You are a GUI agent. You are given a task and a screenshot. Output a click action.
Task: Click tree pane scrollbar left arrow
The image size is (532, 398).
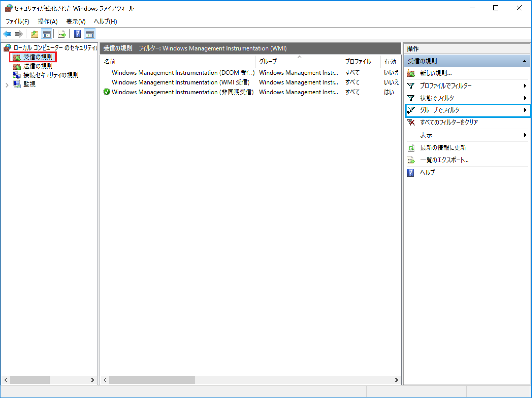[x=6, y=380]
